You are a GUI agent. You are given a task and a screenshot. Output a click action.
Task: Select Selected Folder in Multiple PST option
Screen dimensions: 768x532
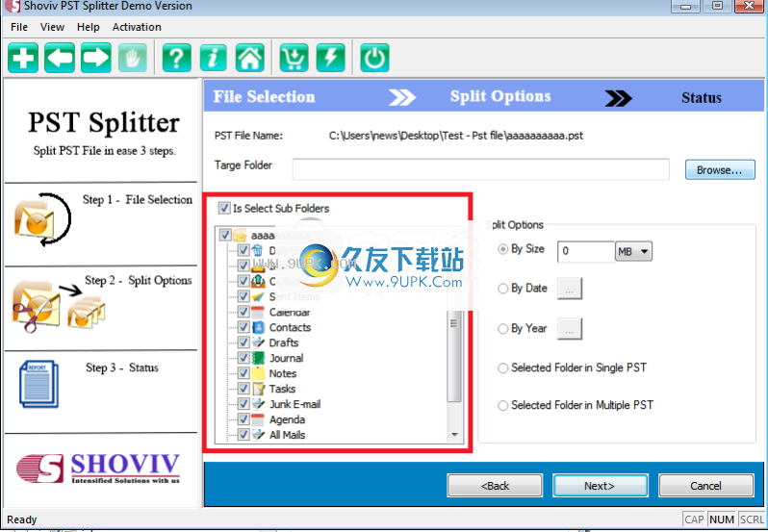[x=502, y=406]
